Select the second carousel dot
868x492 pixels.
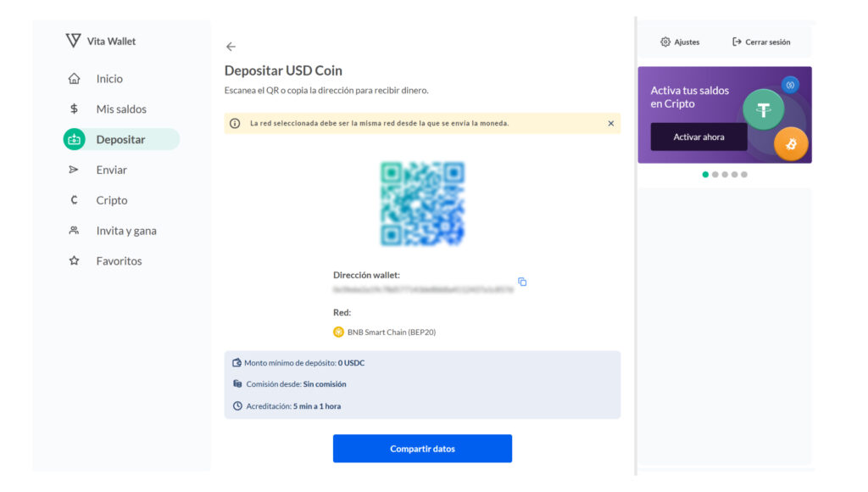[x=715, y=175]
